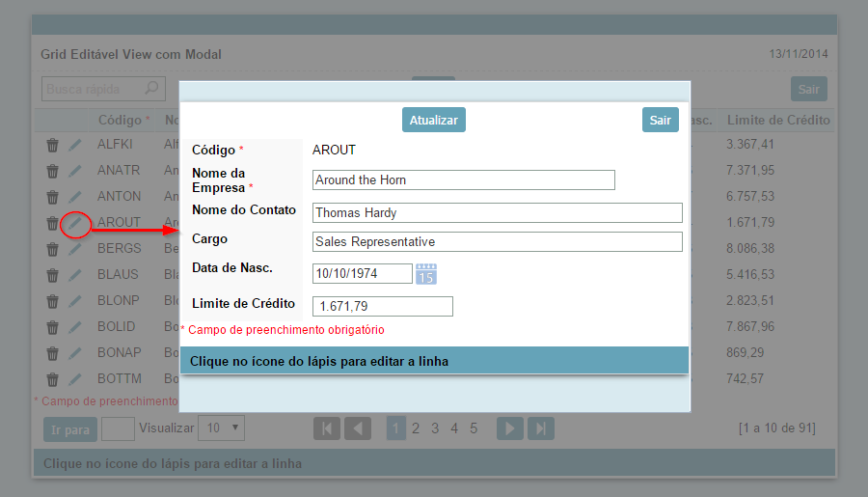Open page 3 in the pagination
The image size is (868, 497).
[x=435, y=428]
